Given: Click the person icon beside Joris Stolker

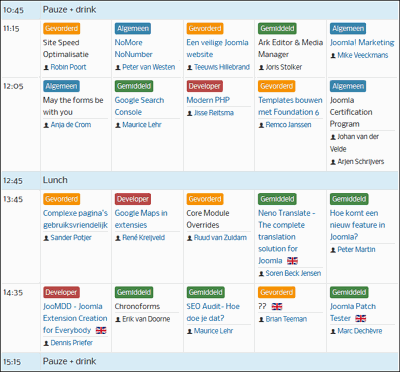Looking at the screenshot, I should 261,67.
